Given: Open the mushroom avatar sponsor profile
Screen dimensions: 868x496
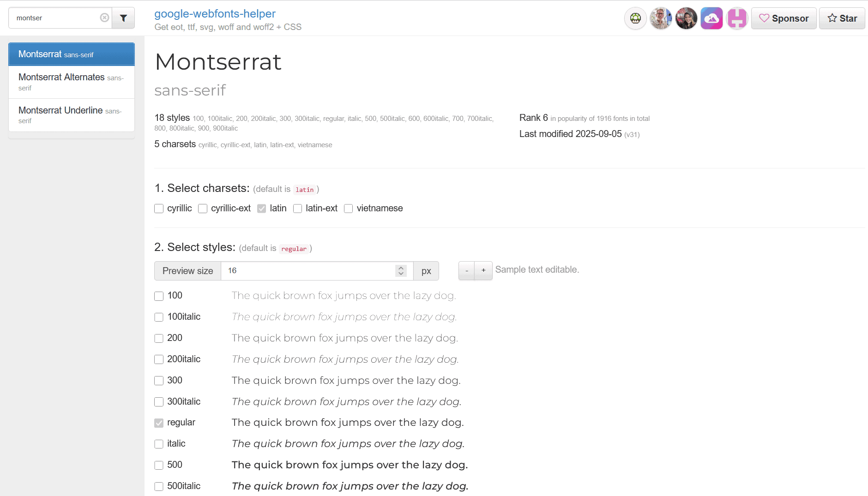Looking at the screenshot, I should (635, 18).
